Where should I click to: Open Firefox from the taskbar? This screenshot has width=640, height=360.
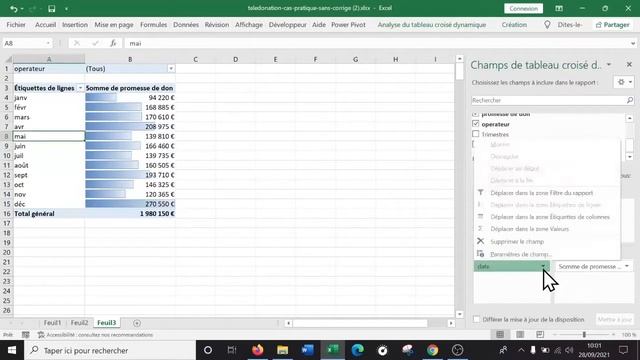tap(258, 350)
